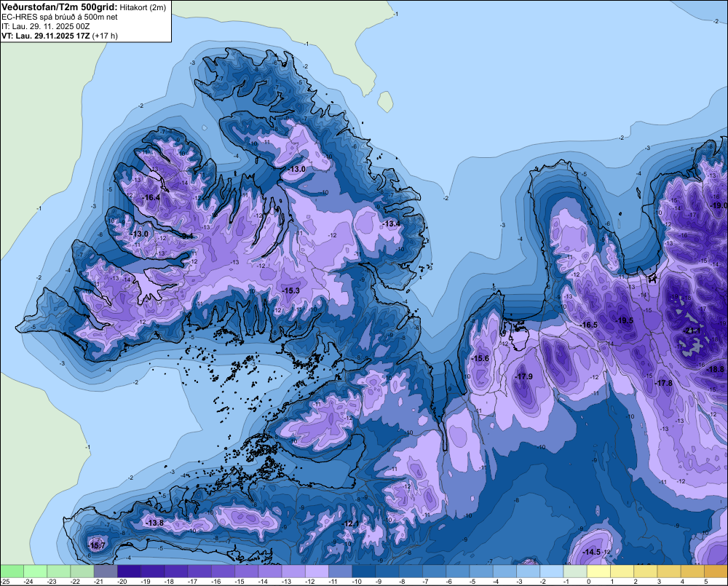The width and height of the screenshot is (728, 586).
Task: Select the -19.5 temperature label
Action: (x=625, y=320)
